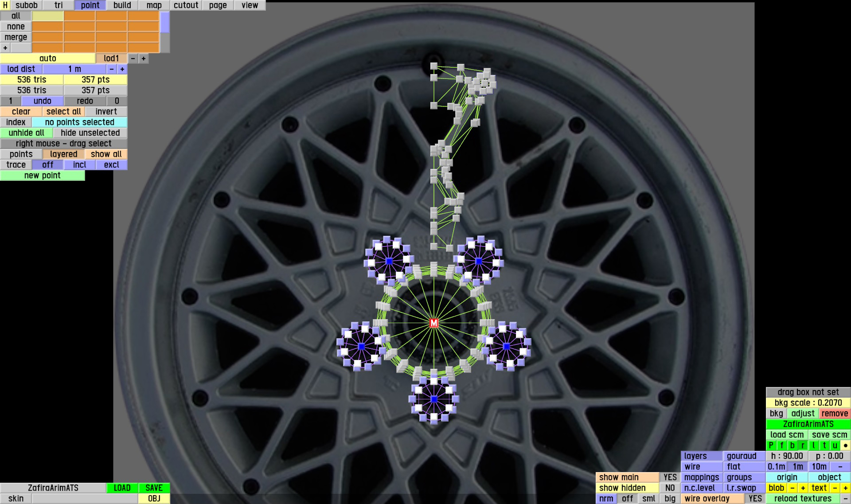851x504 pixels.
Task: Click the 'u' under view button
Action: tap(835, 445)
